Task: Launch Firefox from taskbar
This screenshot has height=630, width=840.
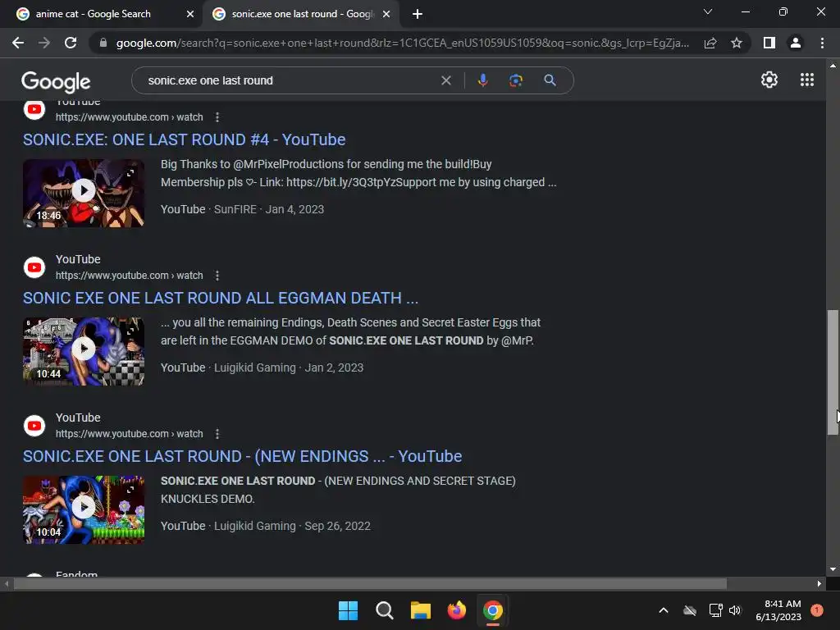Action: pyautogui.click(x=456, y=610)
